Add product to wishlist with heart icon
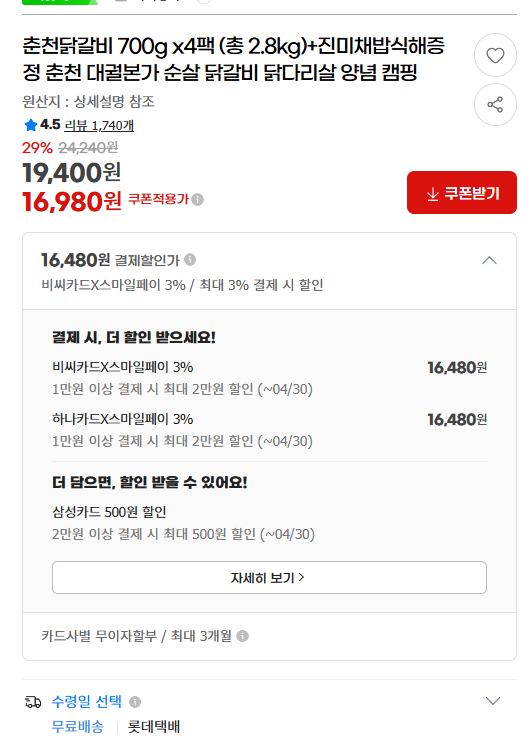The image size is (530, 750). click(495, 55)
